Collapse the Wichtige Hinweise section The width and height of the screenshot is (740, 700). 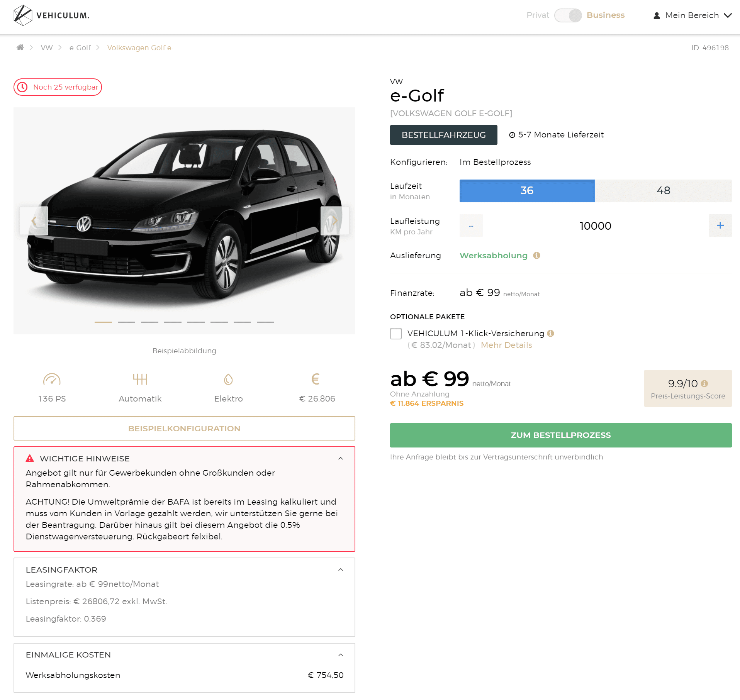tap(341, 459)
